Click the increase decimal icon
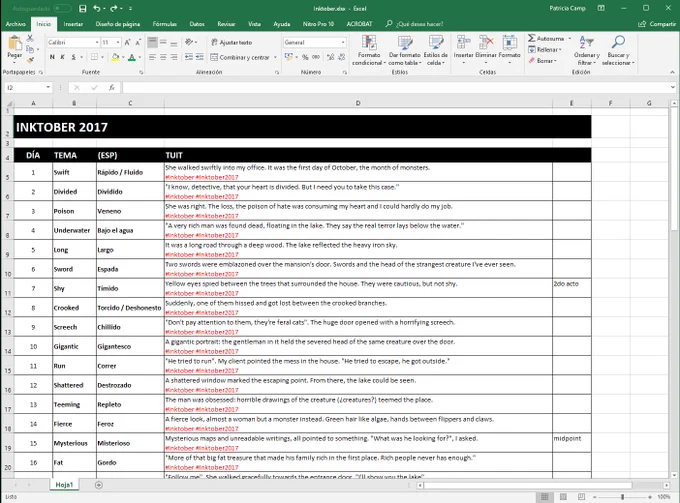Image resolution: width=680 pixels, height=503 pixels. tap(330, 57)
